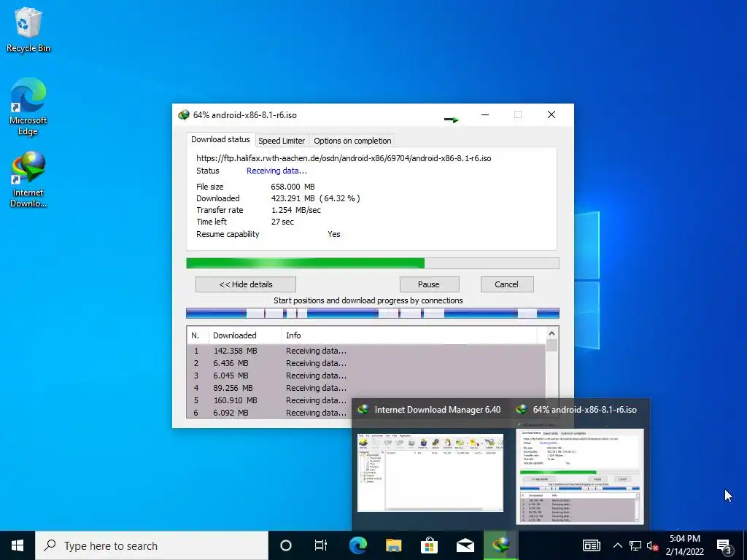The width and height of the screenshot is (747, 560).
Task: Open the Recycle Bin desktop icon
Action: [x=28, y=29]
